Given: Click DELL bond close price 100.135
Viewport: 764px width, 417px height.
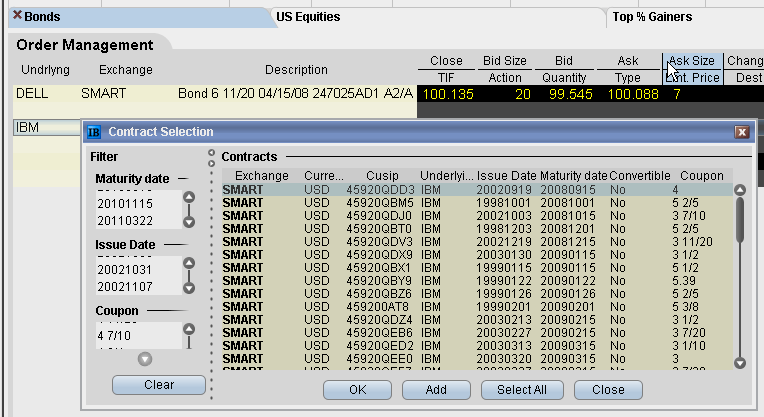Looking at the screenshot, I should click(448, 94).
